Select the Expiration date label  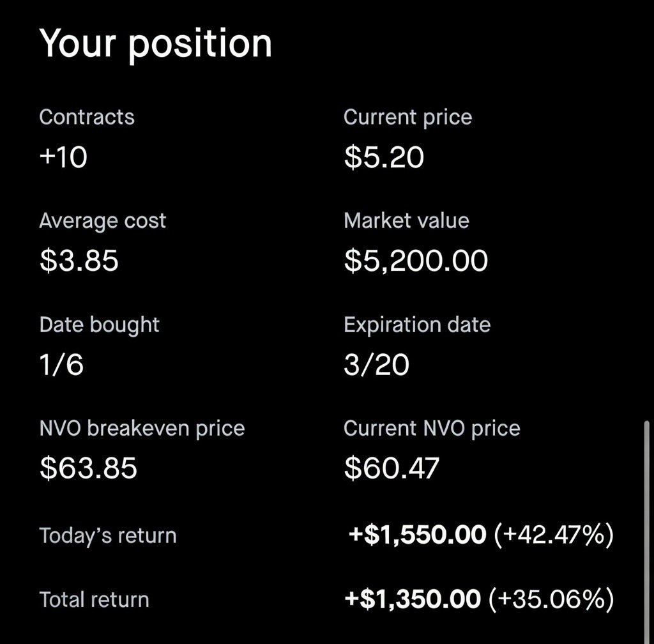[x=417, y=325]
